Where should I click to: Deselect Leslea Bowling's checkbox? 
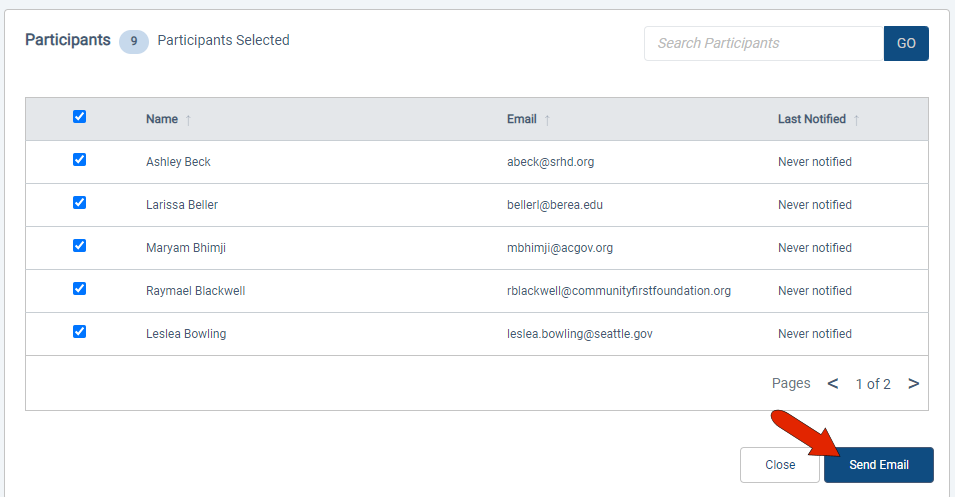click(x=80, y=332)
